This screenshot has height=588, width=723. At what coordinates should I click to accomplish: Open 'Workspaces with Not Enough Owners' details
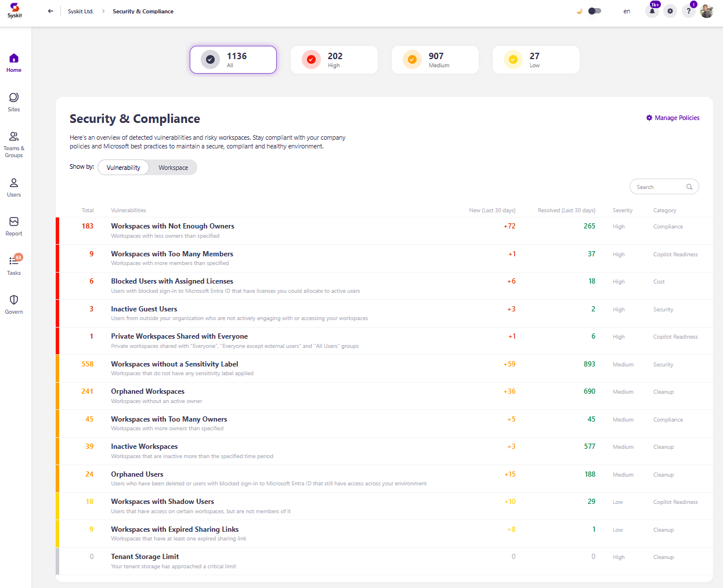[x=172, y=226]
